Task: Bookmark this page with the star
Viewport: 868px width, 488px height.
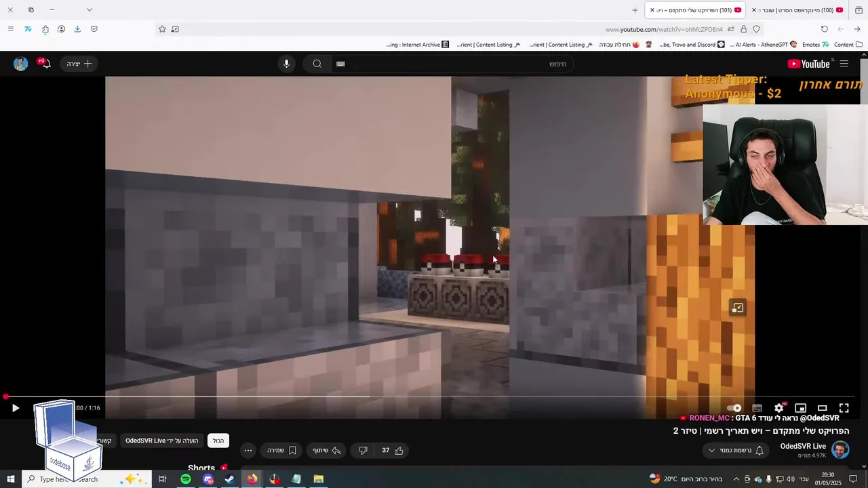Action: pos(162,29)
